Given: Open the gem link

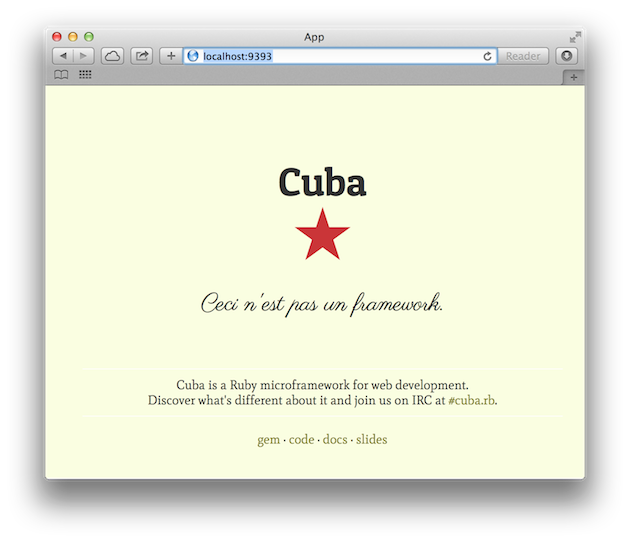Looking at the screenshot, I should [268, 439].
